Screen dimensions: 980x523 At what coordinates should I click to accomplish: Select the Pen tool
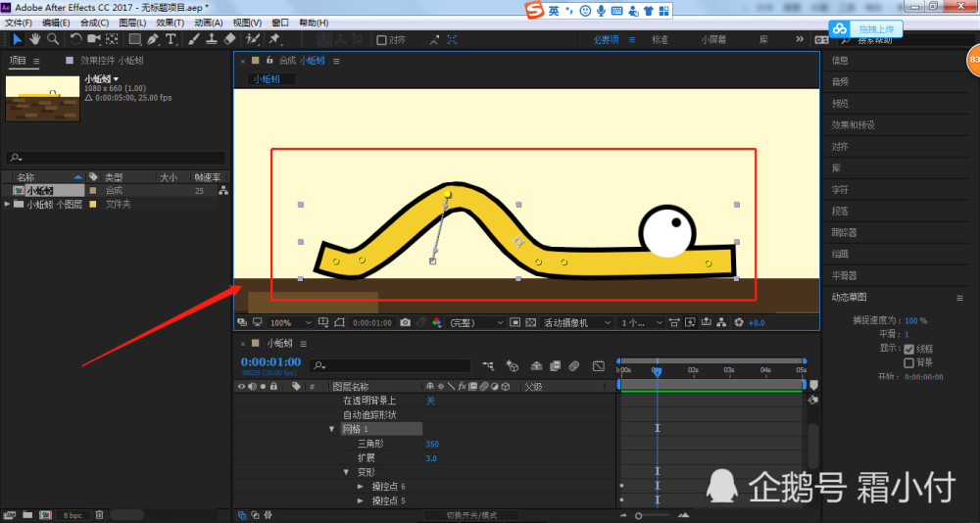click(153, 39)
